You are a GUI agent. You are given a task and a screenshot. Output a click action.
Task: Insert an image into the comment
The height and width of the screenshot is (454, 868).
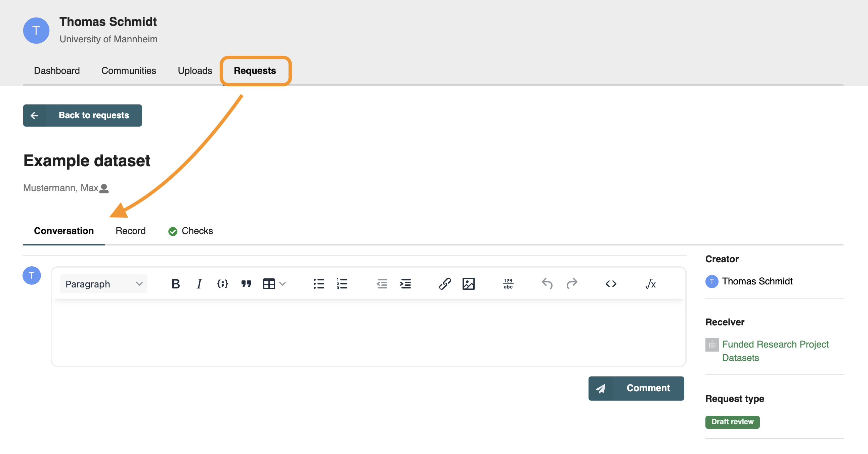(468, 284)
